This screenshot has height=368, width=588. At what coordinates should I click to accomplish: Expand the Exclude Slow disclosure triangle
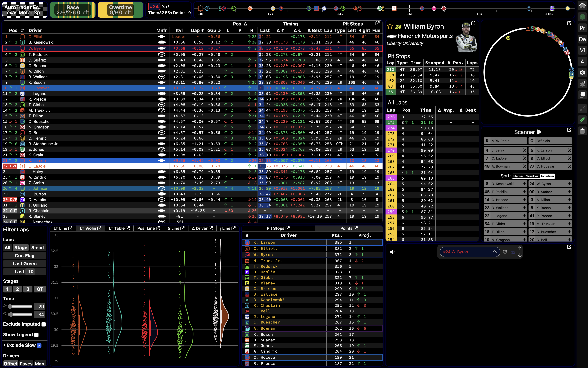[5, 345]
